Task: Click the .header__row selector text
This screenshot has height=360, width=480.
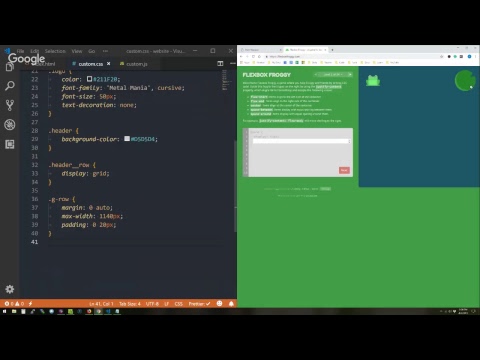Action: (x=69, y=165)
